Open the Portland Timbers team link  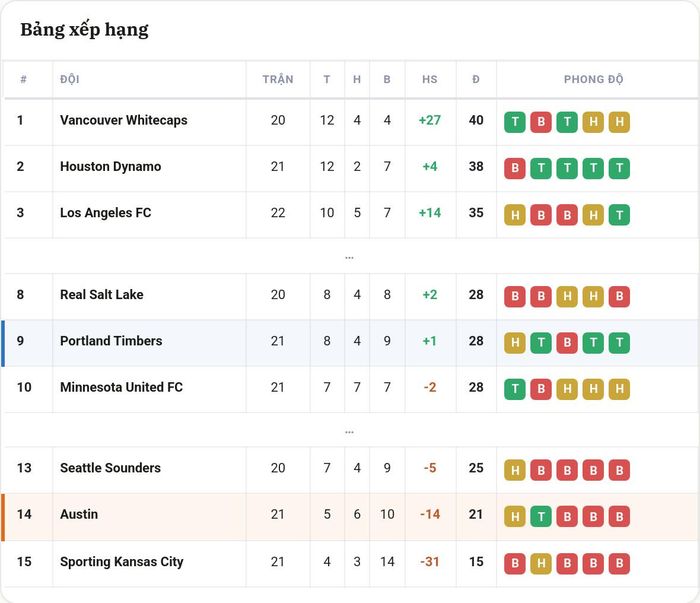tap(111, 341)
